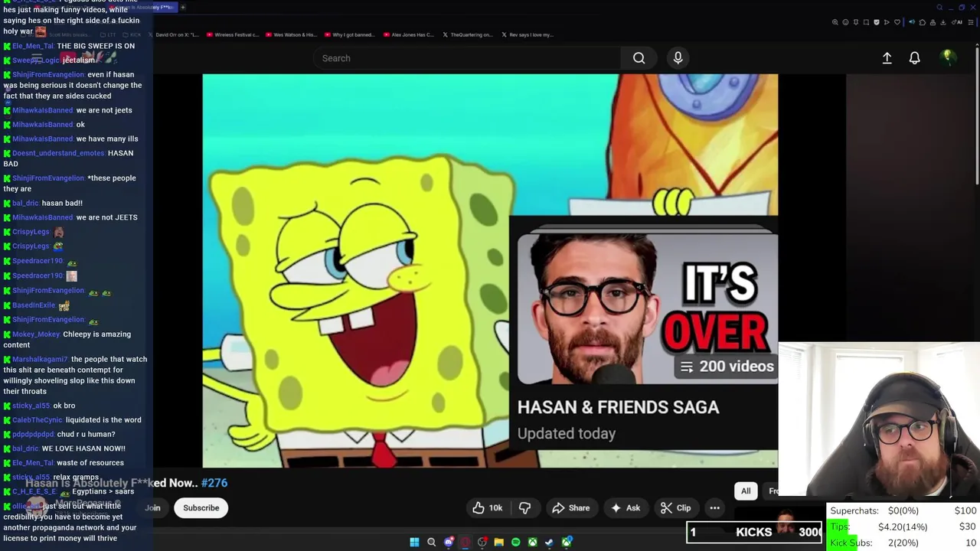Open YouTube upload/create icon
The width and height of the screenshot is (980, 551).
point(887,58)
